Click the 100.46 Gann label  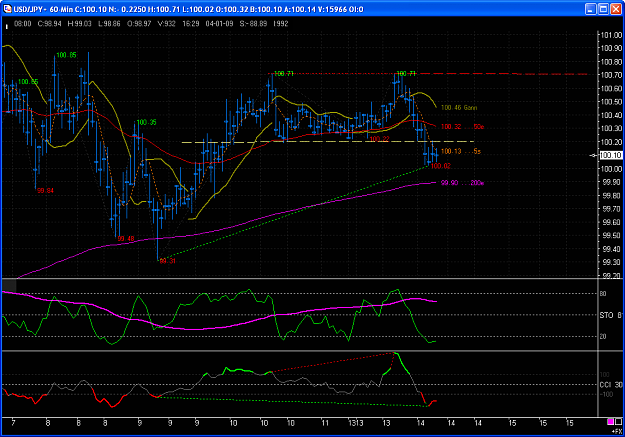click(459, 108)
